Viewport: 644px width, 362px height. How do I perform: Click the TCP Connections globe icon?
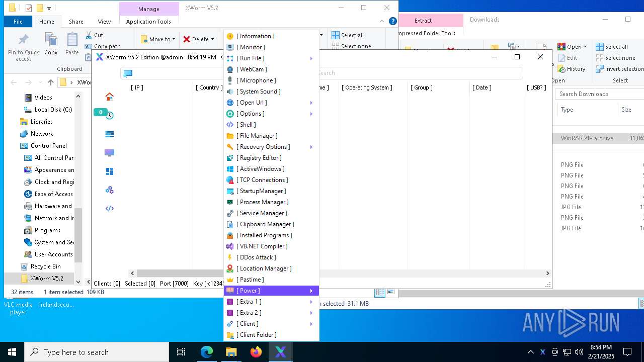[x=230, y=180]
